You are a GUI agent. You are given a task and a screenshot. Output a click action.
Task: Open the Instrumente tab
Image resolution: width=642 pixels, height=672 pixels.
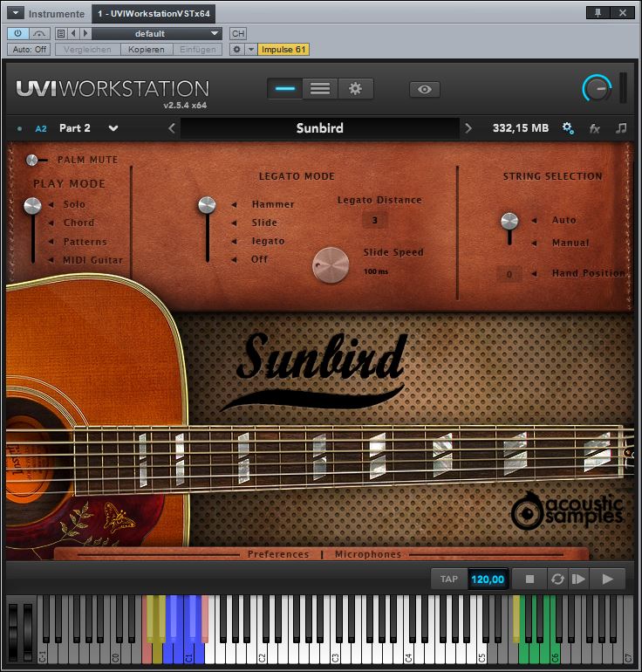pyautogui.click(x=57, y=14)
